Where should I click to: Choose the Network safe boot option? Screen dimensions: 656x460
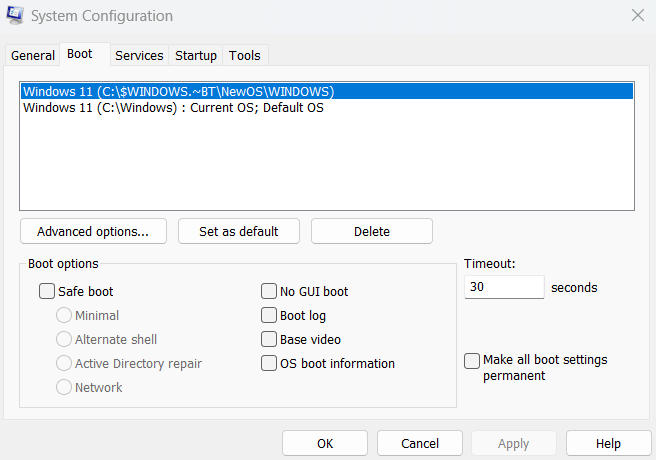[64, 387]
